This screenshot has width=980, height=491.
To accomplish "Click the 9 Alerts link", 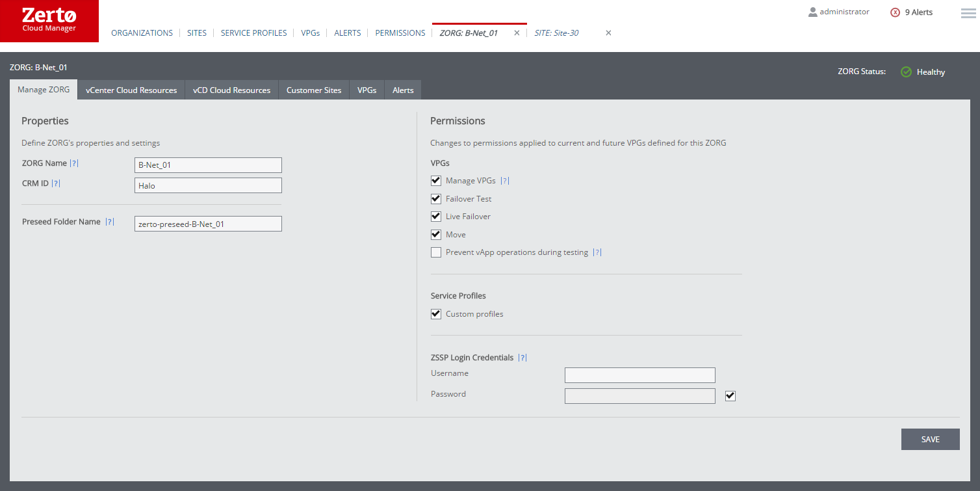I will tap(919, 12).
